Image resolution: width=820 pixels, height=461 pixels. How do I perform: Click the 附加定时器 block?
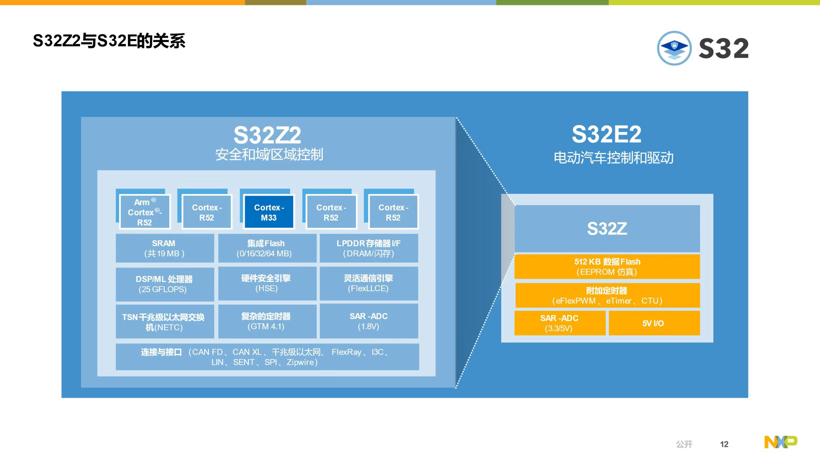[x=607, y=295]
